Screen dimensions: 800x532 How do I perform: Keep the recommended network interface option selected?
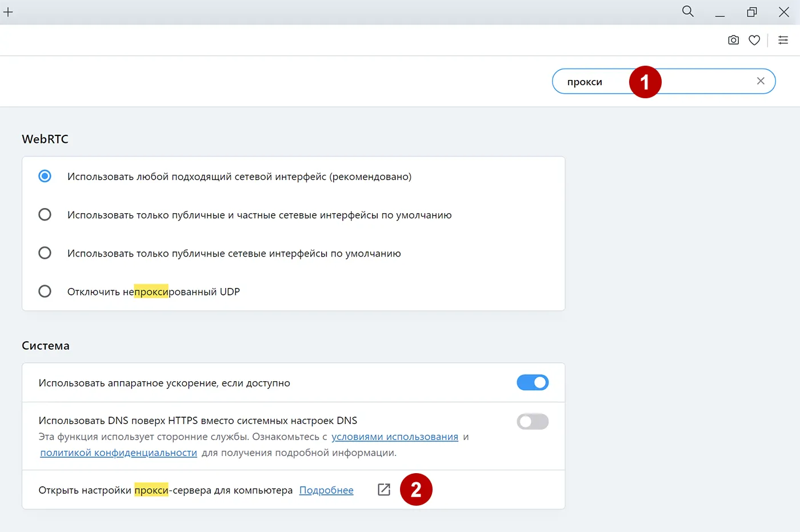[x=45, y=176]
